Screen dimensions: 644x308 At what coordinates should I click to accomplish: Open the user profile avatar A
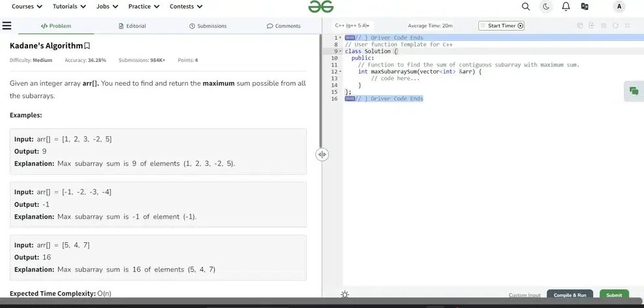619,7
